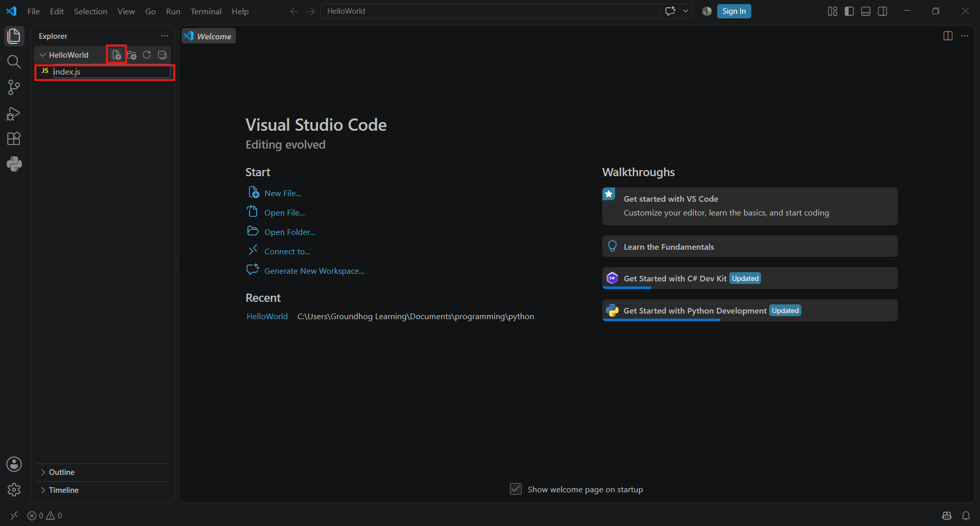Click the Sign In button
Screen dimensions: 980x526
tap(734, 11)
